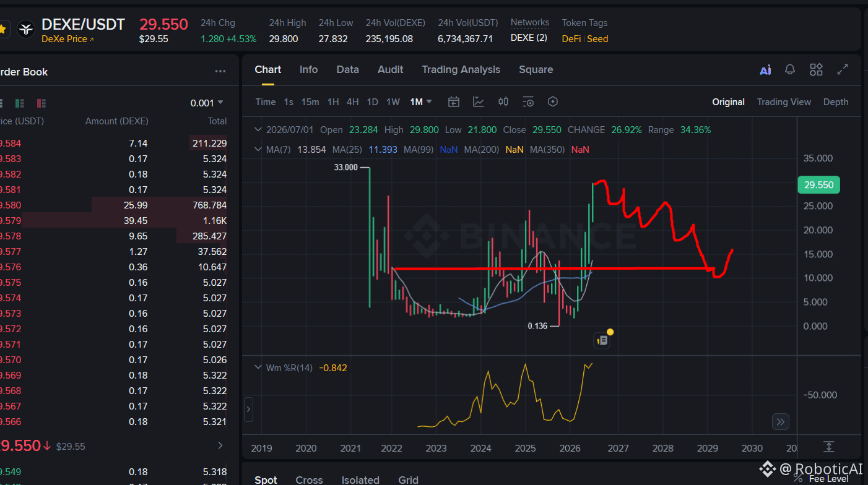Open the Trading Analysis tab

[461, 70]
